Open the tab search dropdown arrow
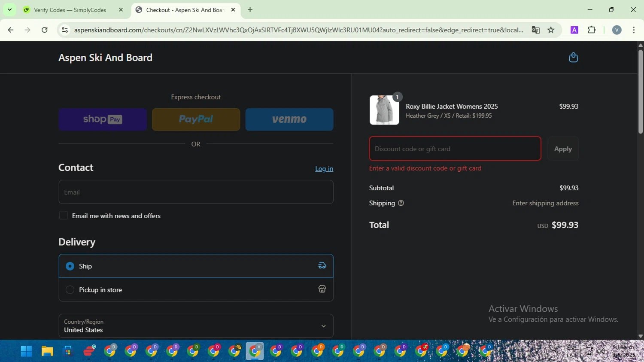 (x=9, y=10)
